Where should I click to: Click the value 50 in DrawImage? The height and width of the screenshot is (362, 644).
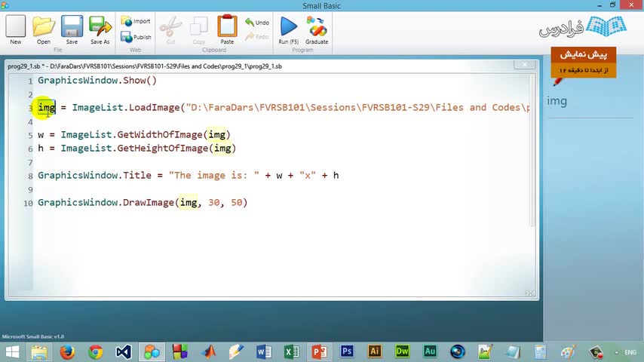click(237, 202)
